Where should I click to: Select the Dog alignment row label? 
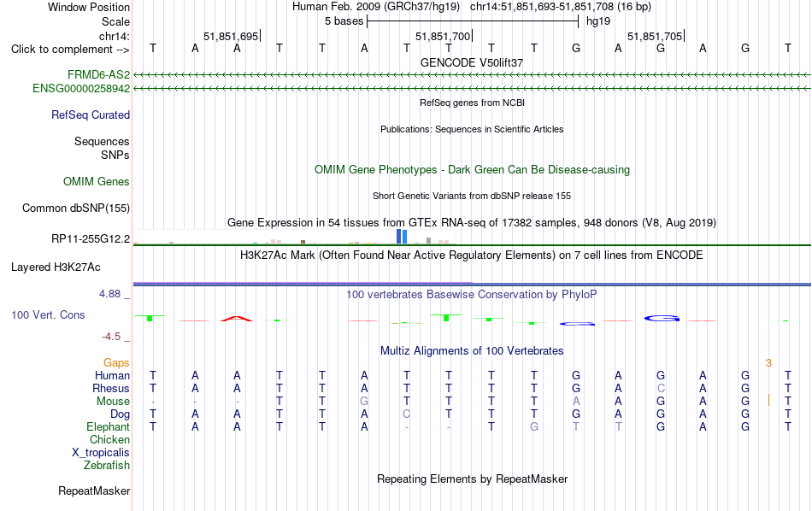121,414
